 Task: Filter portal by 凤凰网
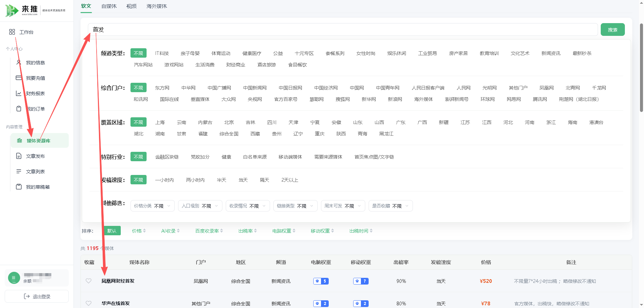coord(547,88)
